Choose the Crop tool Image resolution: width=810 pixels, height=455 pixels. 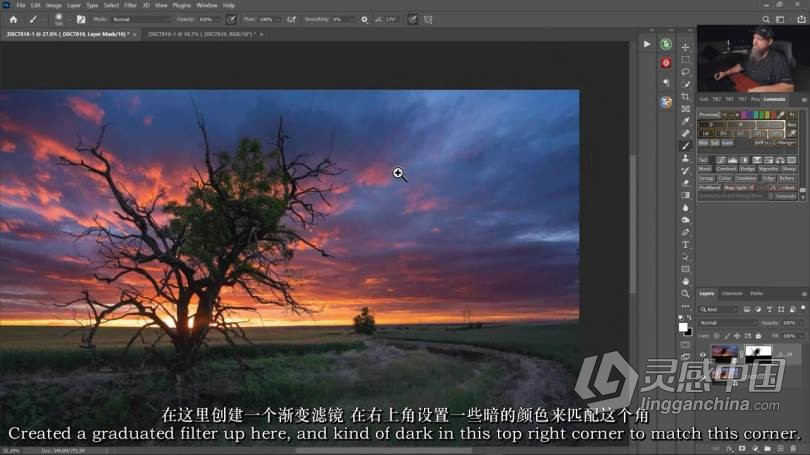(685, 96)
